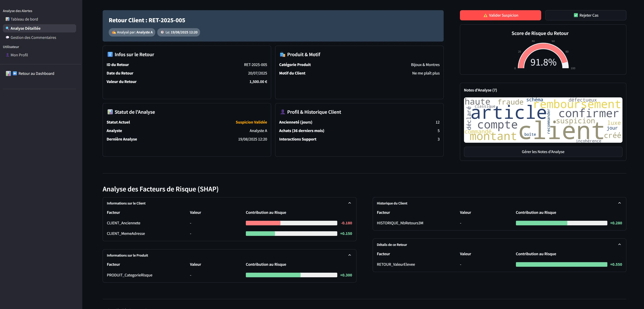Click the CLIENT_MemeAdresse contribution bar
This screenshot has height=309, width=644.
(x=291, y=233)
